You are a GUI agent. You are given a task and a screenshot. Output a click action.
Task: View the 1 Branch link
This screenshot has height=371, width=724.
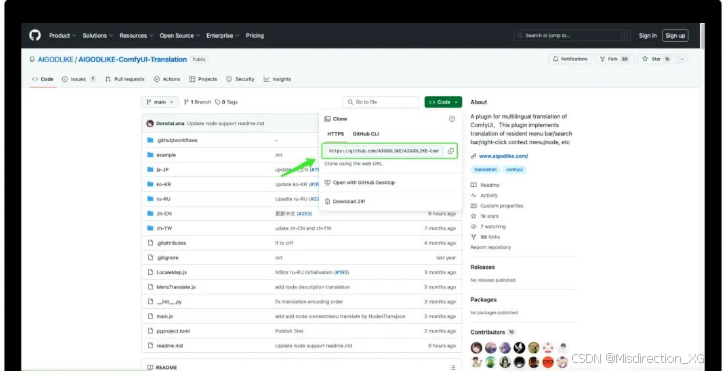(x=197, y=102)
